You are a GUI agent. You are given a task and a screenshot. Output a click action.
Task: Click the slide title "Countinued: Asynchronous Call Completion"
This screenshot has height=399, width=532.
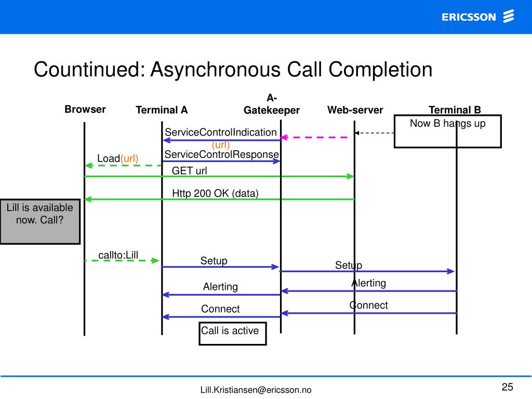pyautogui.click(x=233, y=70)
